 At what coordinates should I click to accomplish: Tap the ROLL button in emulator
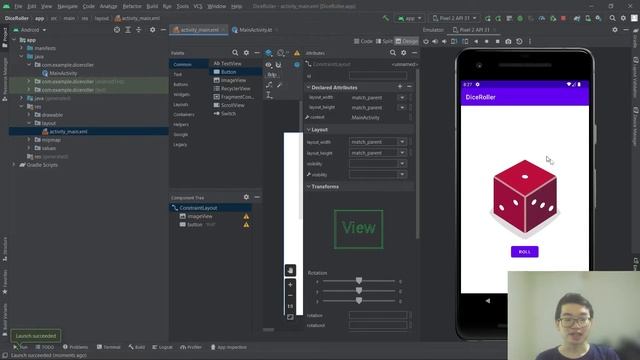(524, 252)
